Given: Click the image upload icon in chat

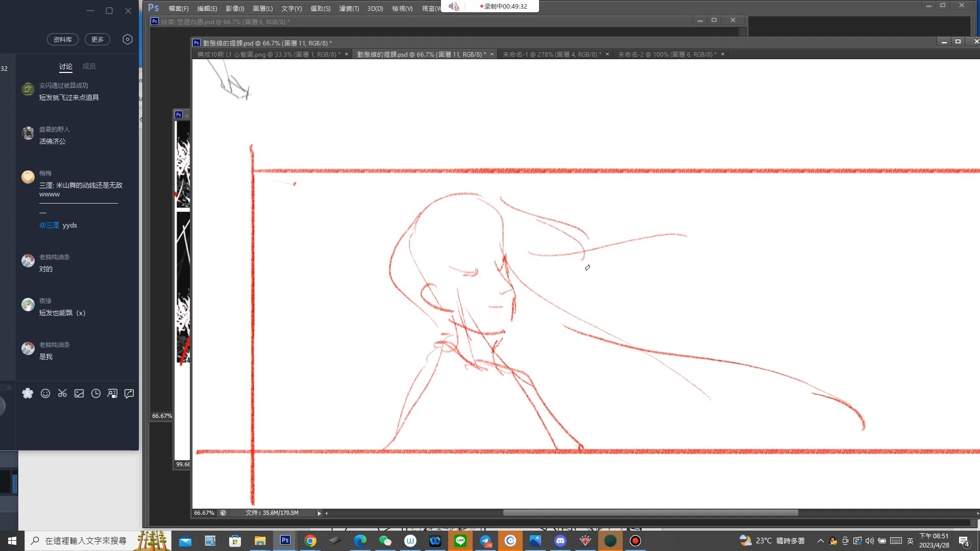Looking at the screenshot, I should click(79, 393).
